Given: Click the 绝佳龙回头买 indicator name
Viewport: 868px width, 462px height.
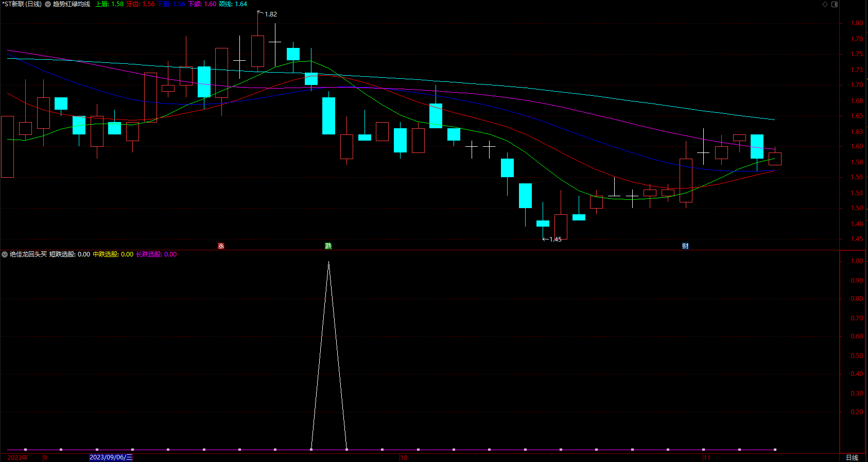Looking at the screenshot, I should [28, 254].
